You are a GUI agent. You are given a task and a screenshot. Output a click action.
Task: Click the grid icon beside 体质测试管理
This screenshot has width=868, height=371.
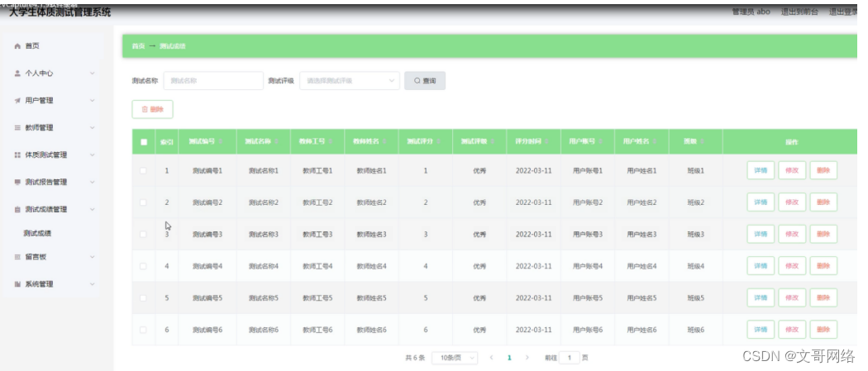(17, 155)
